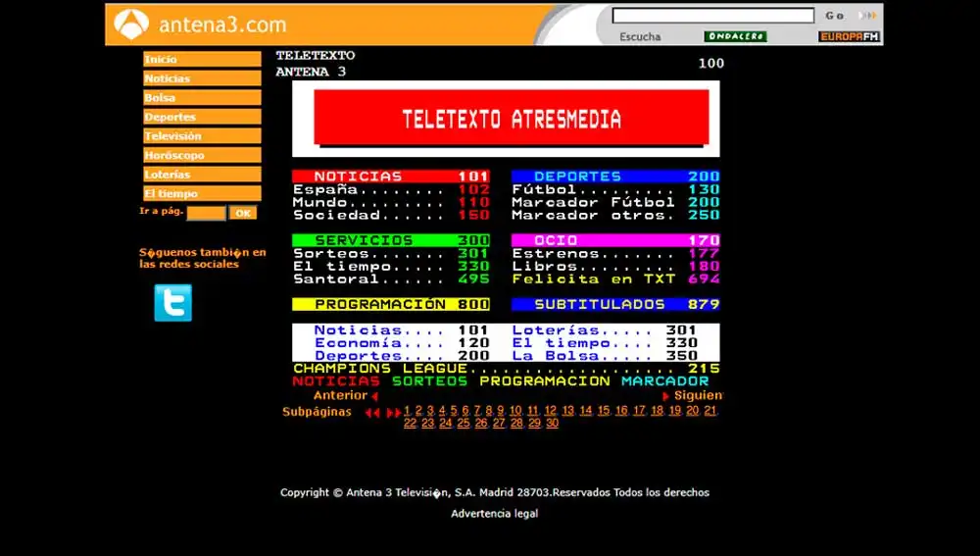Click the cyan MARCADOR fastext label
Viewport: 980px width, 556px height.
click(665, 381)
